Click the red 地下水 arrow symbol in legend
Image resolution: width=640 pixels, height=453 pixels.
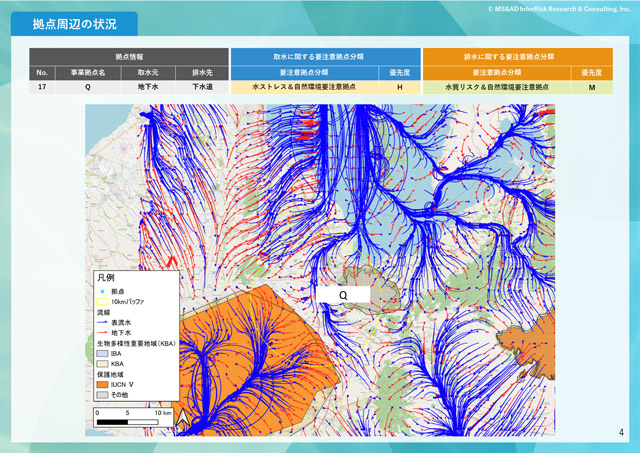coord(102,333)
